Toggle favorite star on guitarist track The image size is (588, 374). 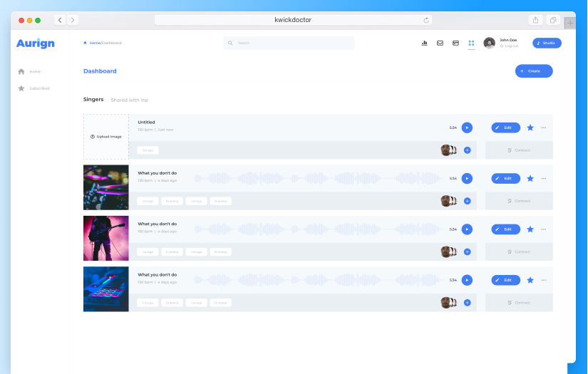[530, 229]
